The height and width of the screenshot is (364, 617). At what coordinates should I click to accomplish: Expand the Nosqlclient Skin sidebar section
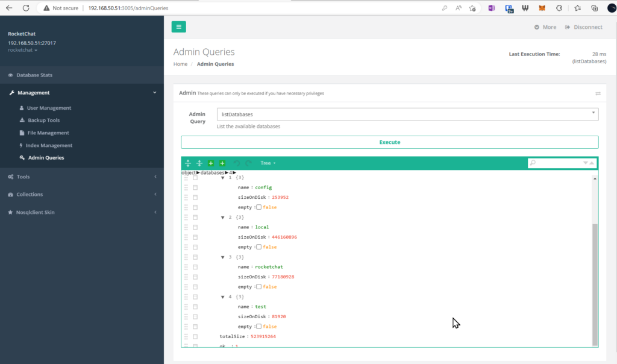pos(82,212)
